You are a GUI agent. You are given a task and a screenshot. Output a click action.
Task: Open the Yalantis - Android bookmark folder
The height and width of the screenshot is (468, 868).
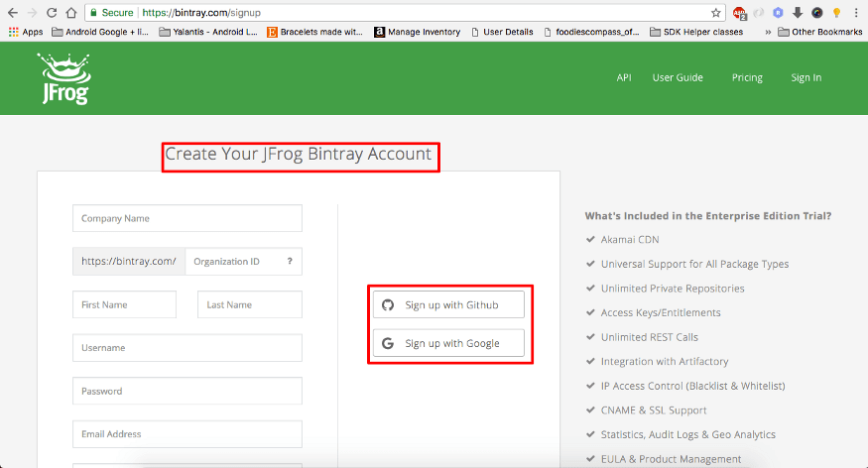208,32
